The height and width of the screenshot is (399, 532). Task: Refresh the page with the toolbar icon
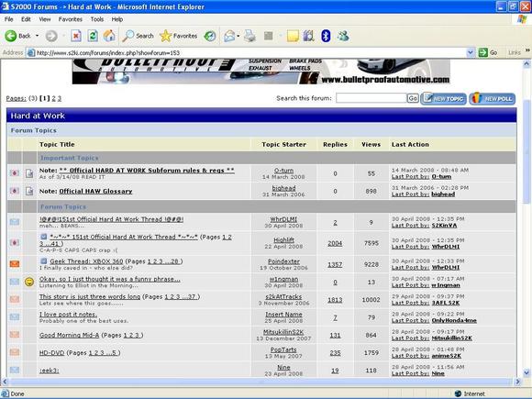(x=93, y=36)
